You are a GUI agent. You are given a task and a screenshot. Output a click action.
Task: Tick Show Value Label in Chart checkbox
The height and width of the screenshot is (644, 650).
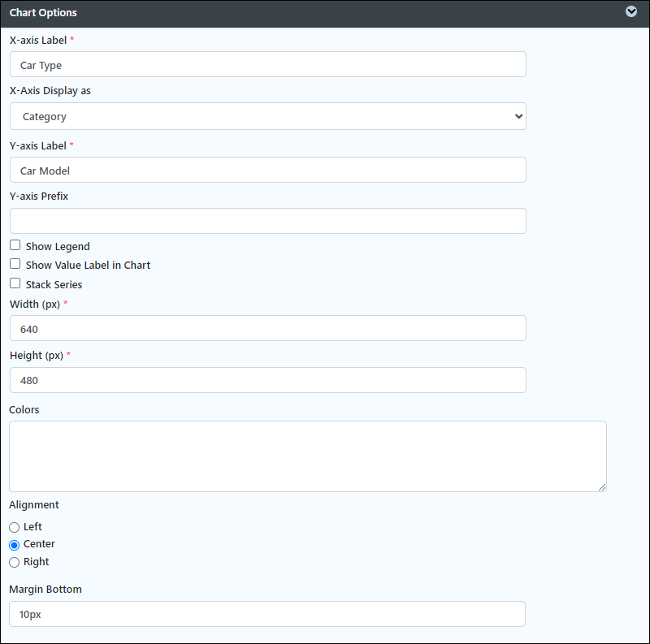tap(15, 264)
